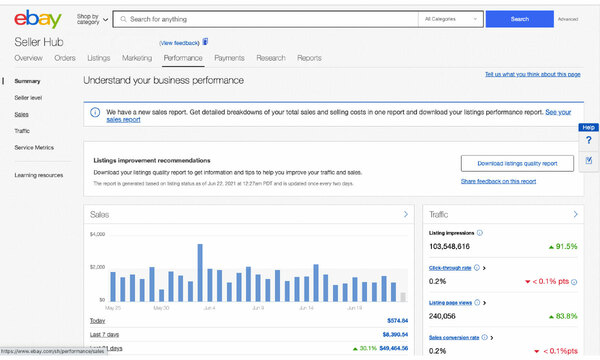Expand the Traffic panel chevron arrow
Screen dimensions: 600x360
576,214
